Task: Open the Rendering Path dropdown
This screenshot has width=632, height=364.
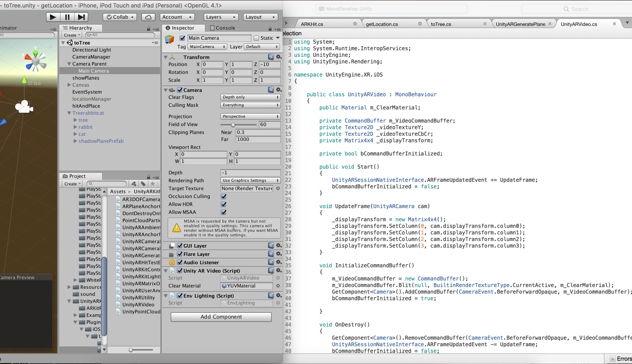Action: point(250,180)
